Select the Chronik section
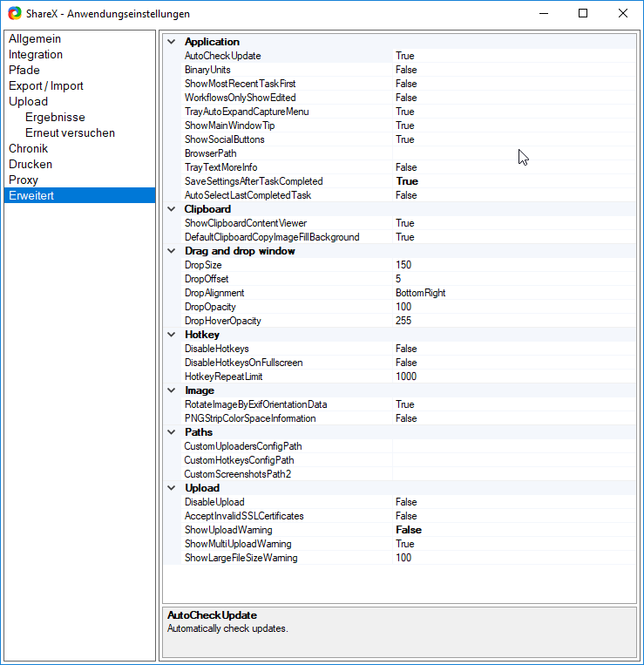The width and height of the screenshot is (644, 665). [29, 148]
